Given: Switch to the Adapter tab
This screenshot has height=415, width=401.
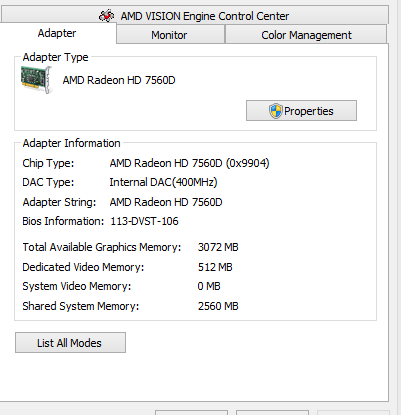Looking at the screenshot, I should coord(57,33).
